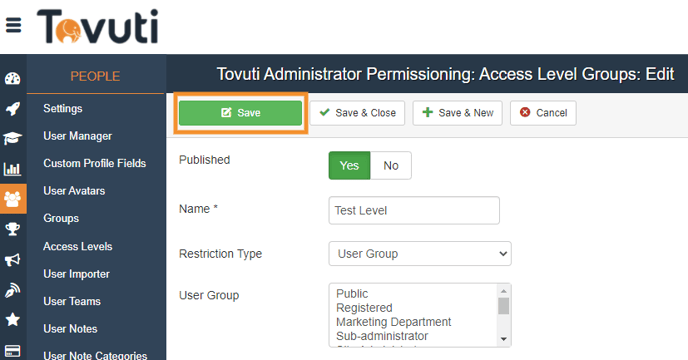Go to Access Levels menu item
The height and width of the screenshot is (360, 688).
78,246
